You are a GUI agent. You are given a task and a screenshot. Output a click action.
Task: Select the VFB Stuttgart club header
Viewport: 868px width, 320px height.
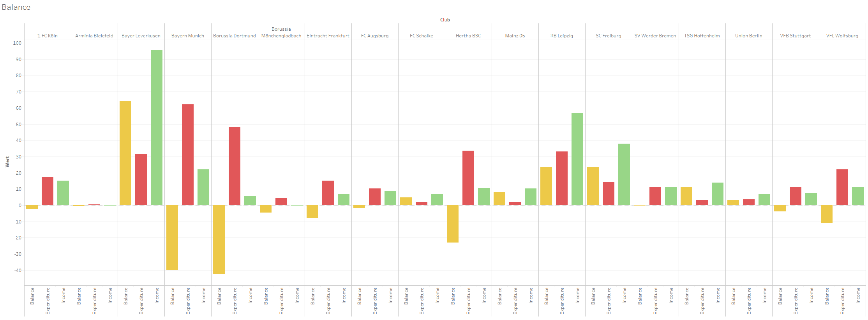pos(796,36)
